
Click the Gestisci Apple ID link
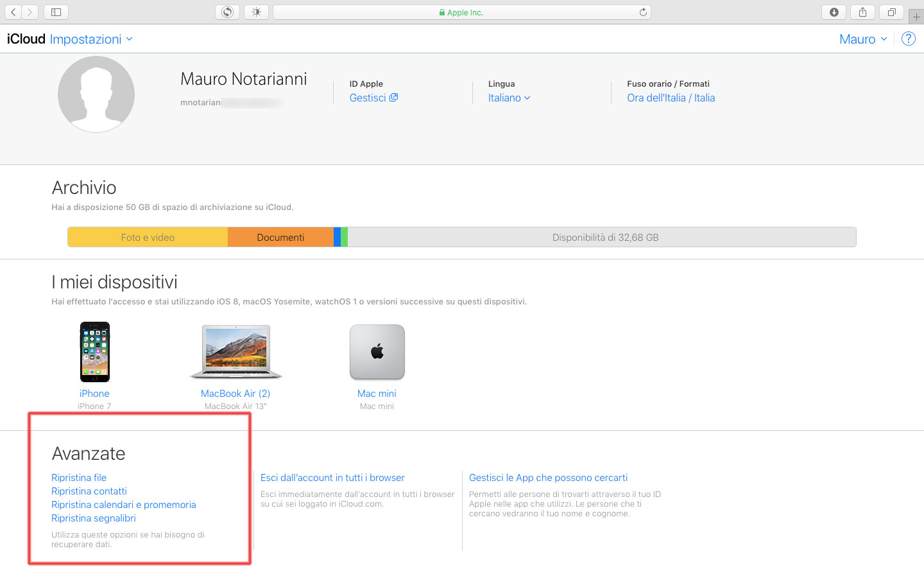pos(373,98)
